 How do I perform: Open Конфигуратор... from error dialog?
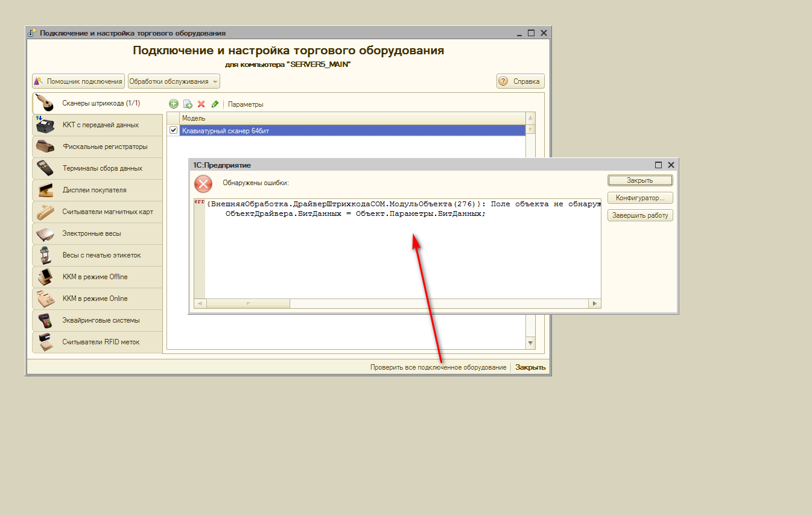640,198
